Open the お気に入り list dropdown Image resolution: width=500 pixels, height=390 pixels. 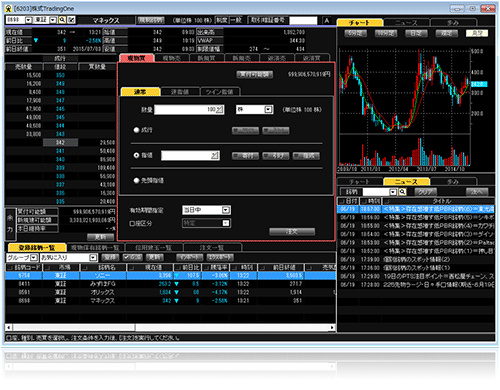click(x=93, y=258)
